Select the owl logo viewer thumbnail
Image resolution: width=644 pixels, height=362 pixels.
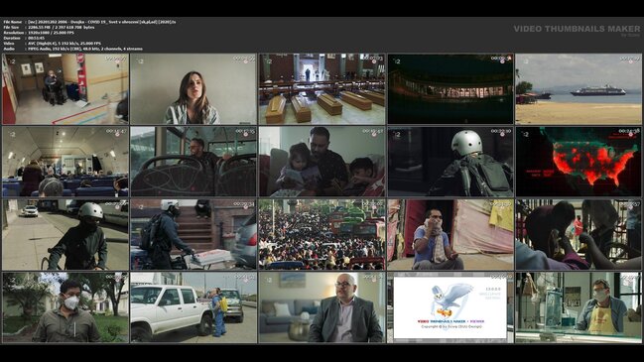pyautogui.click(x=451, y=307)
